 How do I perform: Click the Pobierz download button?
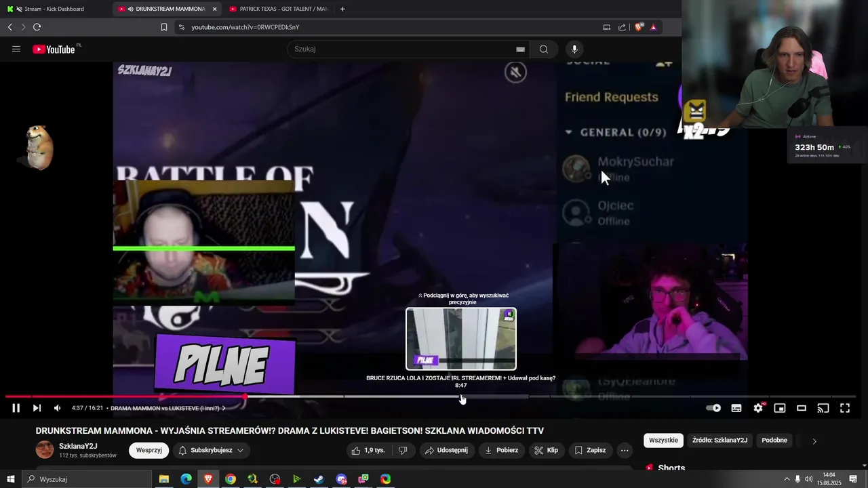502,450
